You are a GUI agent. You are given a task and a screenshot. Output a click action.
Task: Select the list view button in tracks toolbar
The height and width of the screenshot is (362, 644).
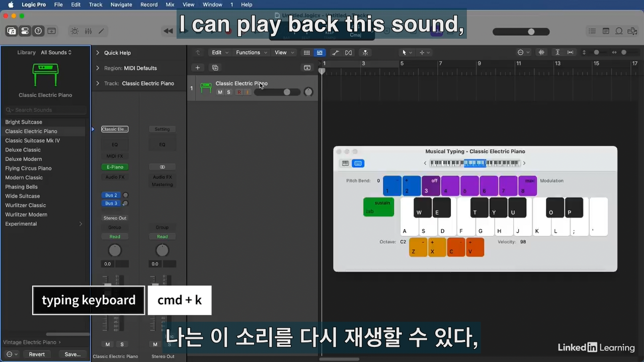point(319,52)
